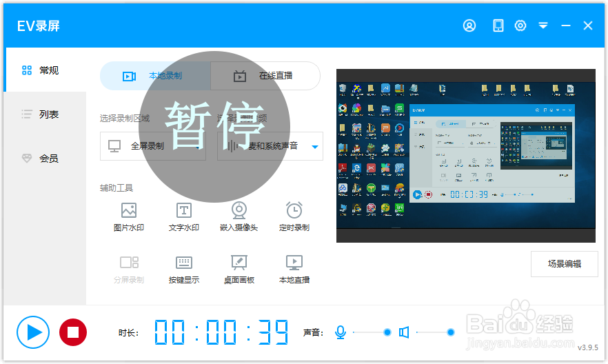Click the v3.9.5 version text

(x=588, y=347)
